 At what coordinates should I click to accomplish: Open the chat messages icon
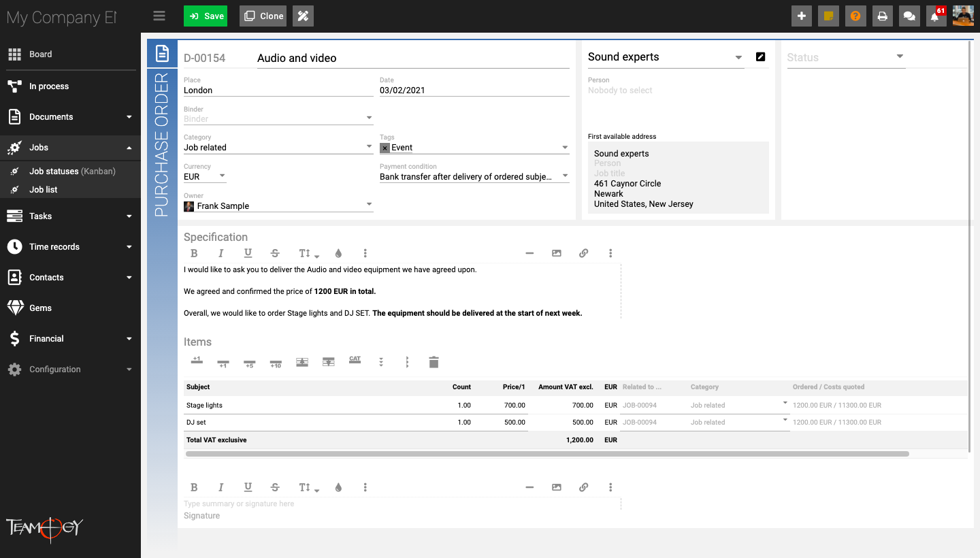click(x=909, y=16)
